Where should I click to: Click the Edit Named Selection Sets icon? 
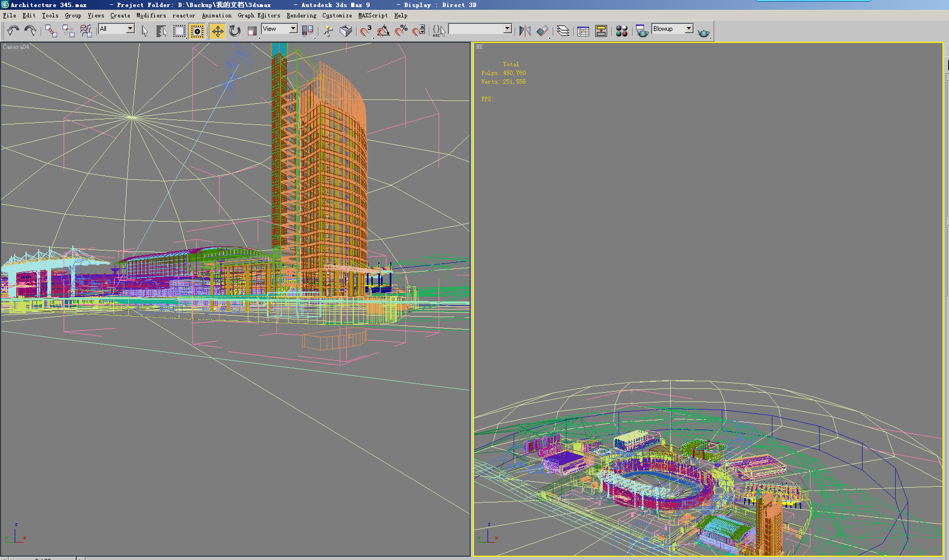pyautogui.click(x=439, y=31)
